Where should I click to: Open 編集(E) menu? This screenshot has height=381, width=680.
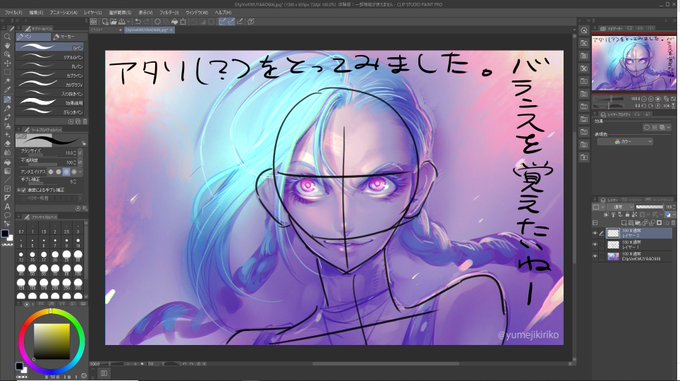tap(36, 13)
